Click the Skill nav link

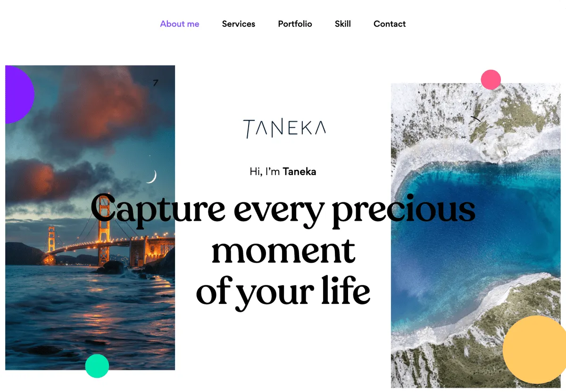point(343,24)
